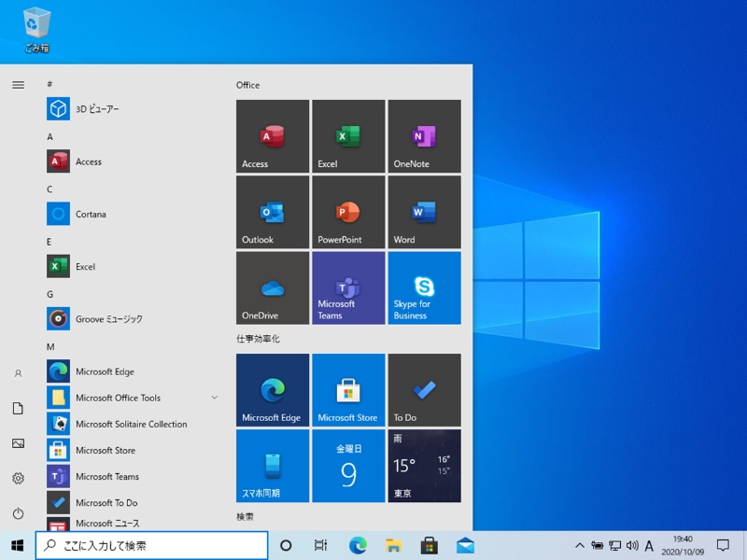Open Settings gear in Start sidebar
This screenshot has height=560, width=747.
point(18,479)
